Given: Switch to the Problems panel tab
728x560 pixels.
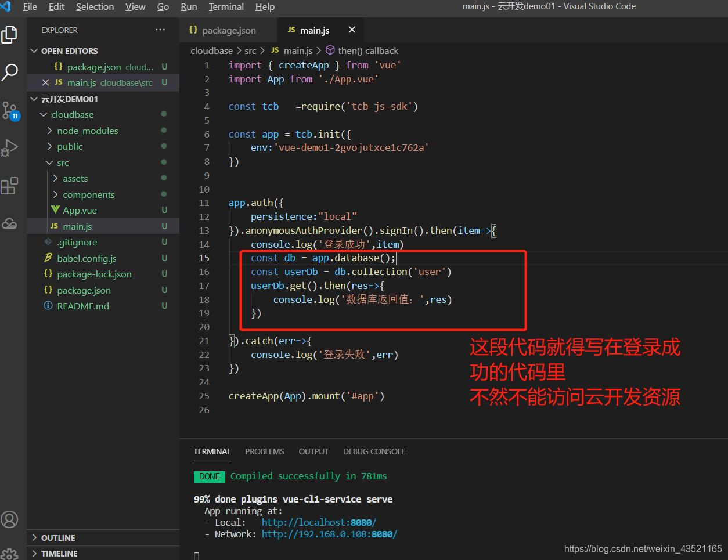Looking at the screenshot, I should tap(265, 451).
